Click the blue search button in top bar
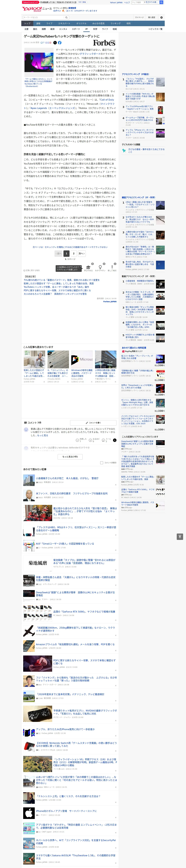The width and height of the screenshot is (186, 868). [161, 2]
